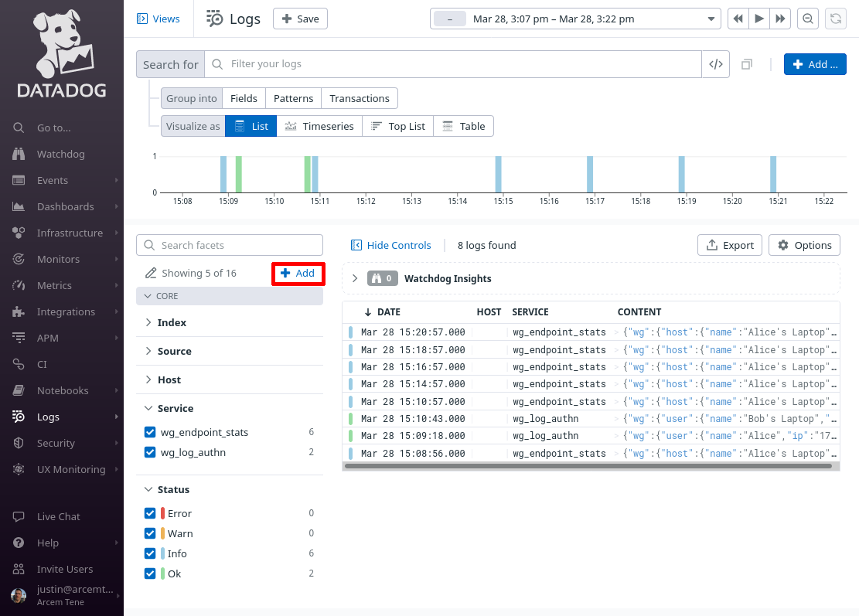
Task: Open the Views panel
Action: pos(159,19)
